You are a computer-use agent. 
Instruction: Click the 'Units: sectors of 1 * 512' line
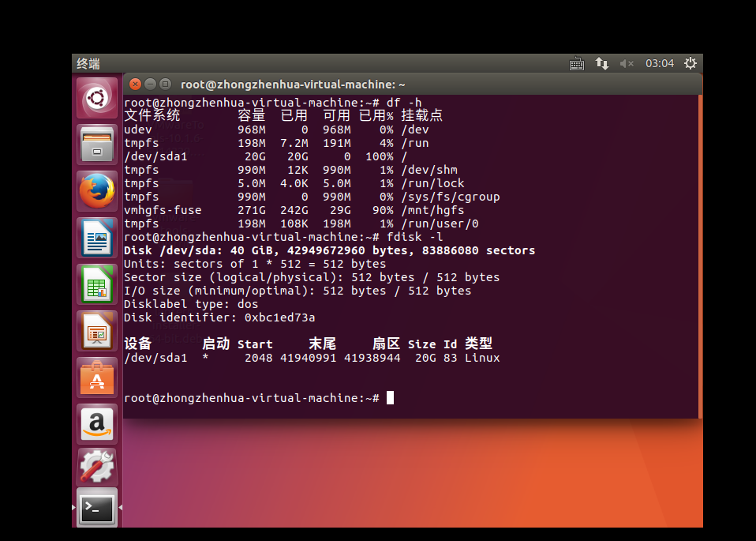pyautogui.click(x=255, y=264)
